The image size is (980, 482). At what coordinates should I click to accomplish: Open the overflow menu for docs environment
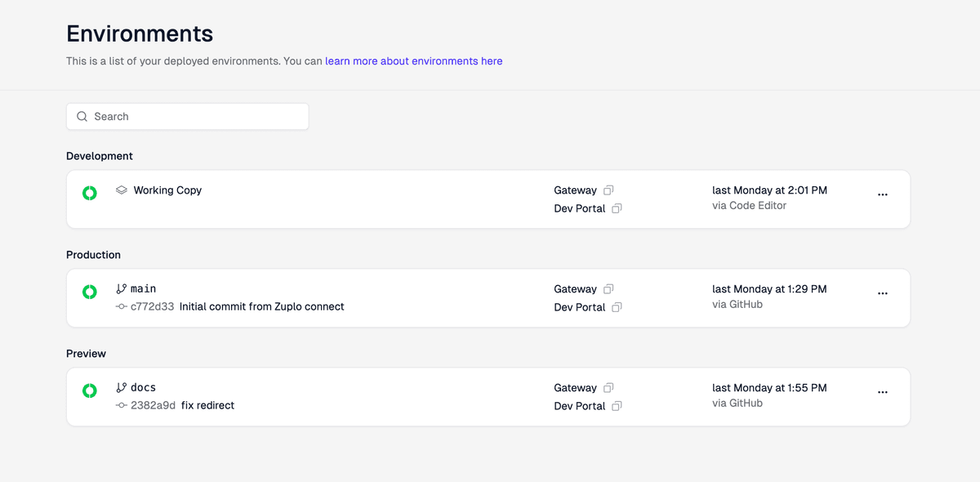(882, 392)
